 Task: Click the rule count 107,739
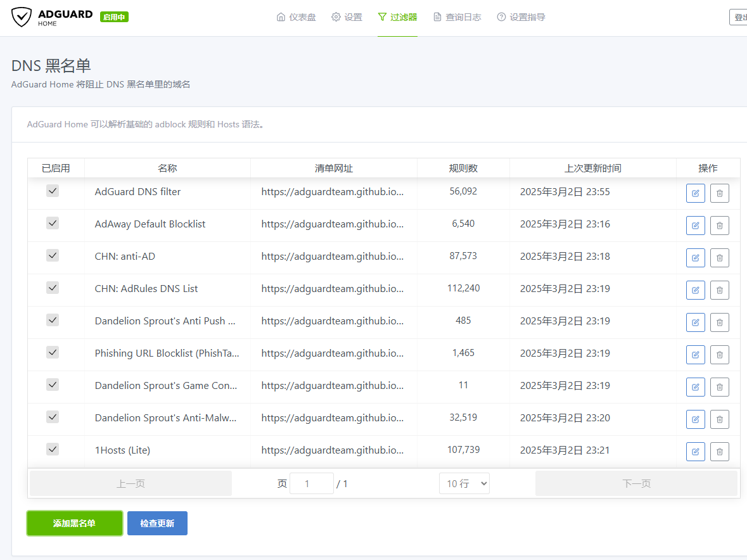point(464,450)
